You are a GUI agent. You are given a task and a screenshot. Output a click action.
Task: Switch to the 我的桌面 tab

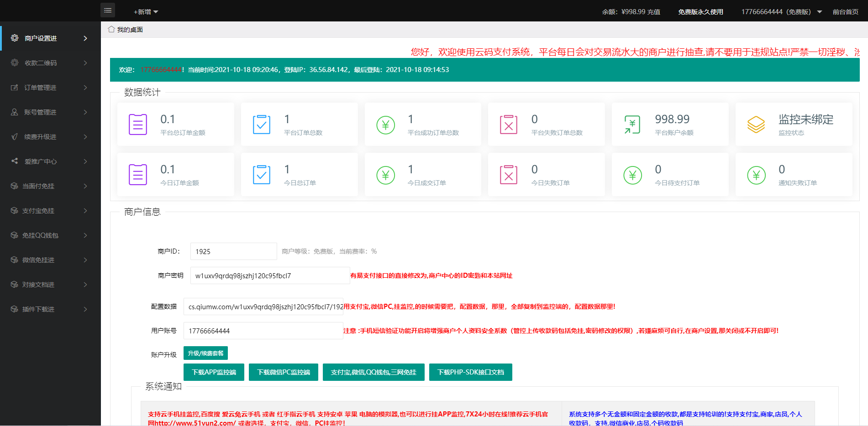click(126, 29)
